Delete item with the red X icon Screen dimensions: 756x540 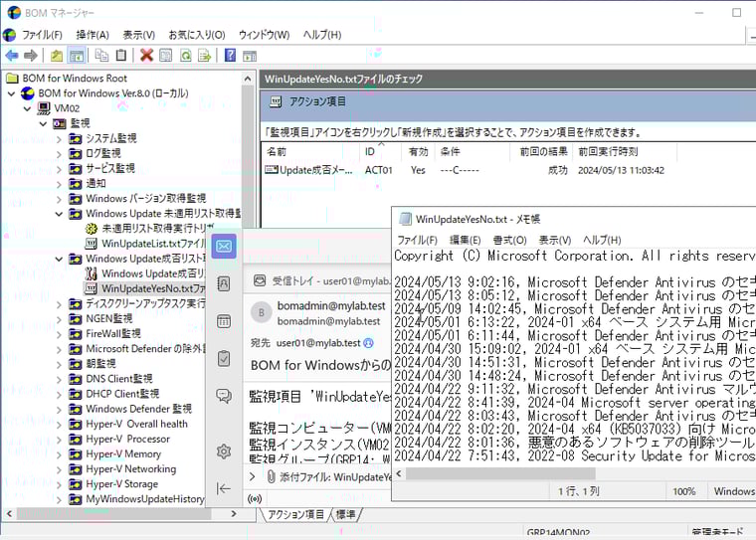click(x=146, y=56)
